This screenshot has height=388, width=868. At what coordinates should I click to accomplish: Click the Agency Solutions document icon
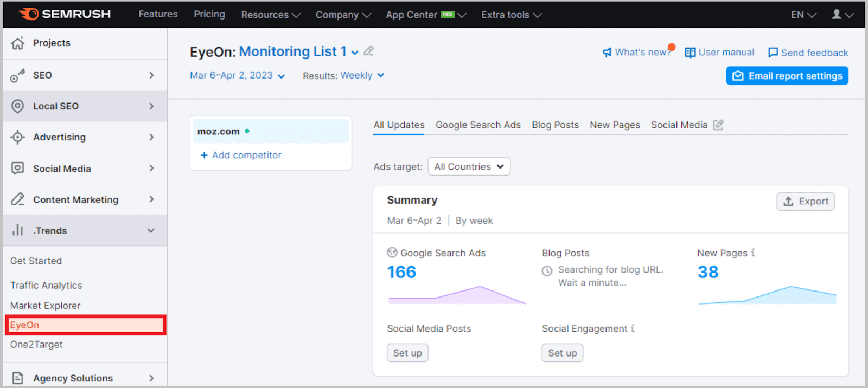[x=18, y=378]
